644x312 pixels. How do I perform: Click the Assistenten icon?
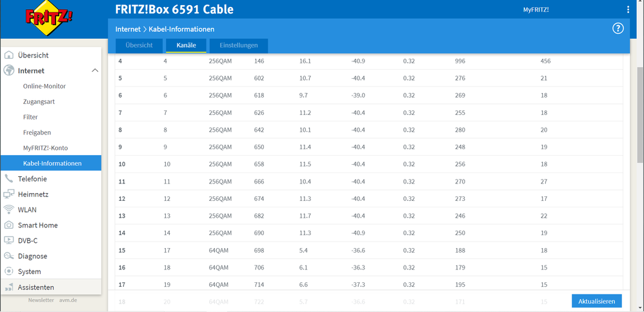[x=9, y=287]
